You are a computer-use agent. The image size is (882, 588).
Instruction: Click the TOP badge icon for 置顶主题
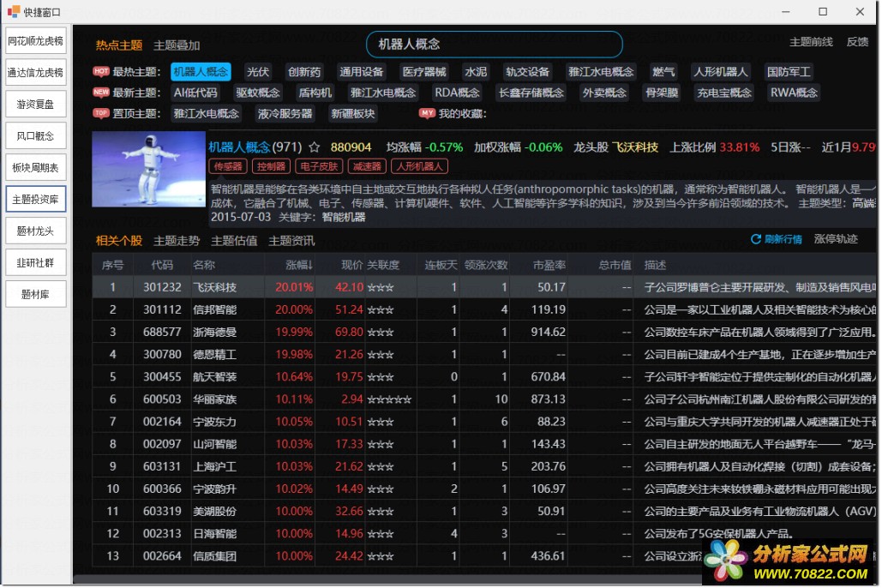101,113
